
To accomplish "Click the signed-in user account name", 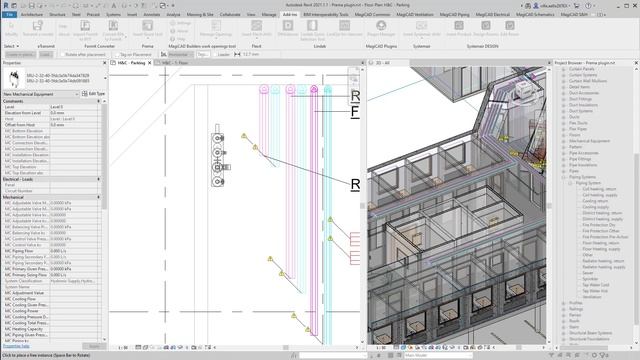I will 553,6.
